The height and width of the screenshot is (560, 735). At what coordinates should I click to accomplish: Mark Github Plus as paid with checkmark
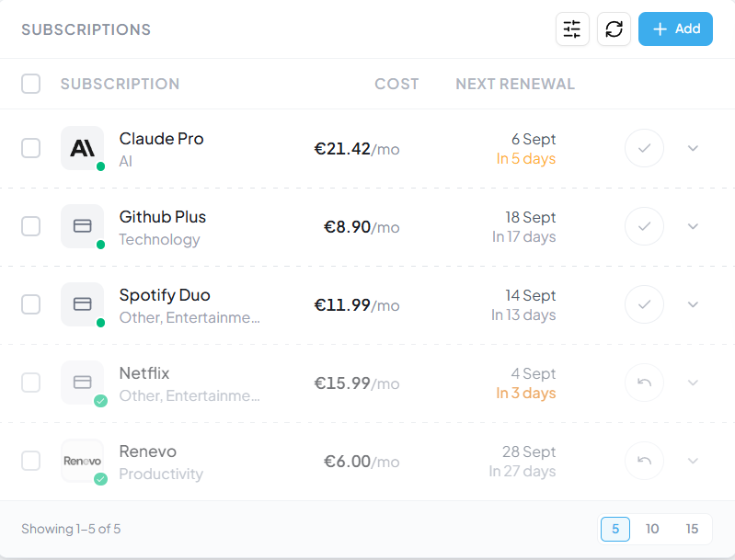(645, 226)
